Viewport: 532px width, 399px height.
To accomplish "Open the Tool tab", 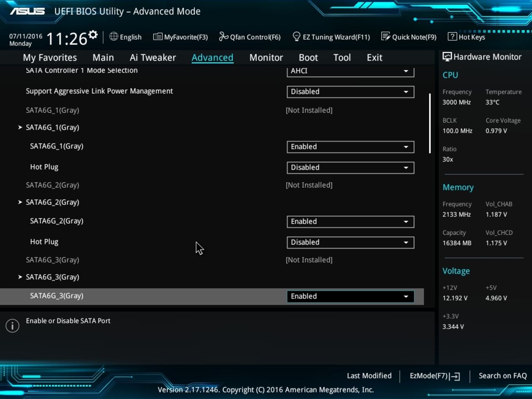I will pos(342,58).
